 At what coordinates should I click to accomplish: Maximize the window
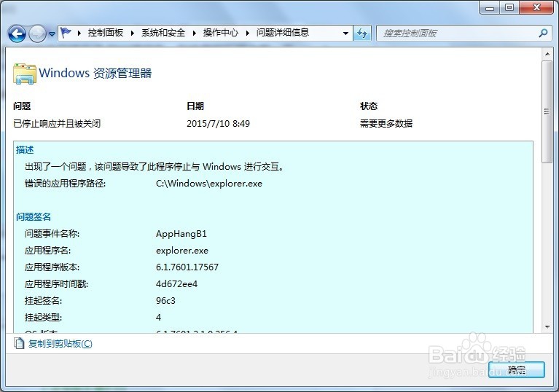(509, 8)
